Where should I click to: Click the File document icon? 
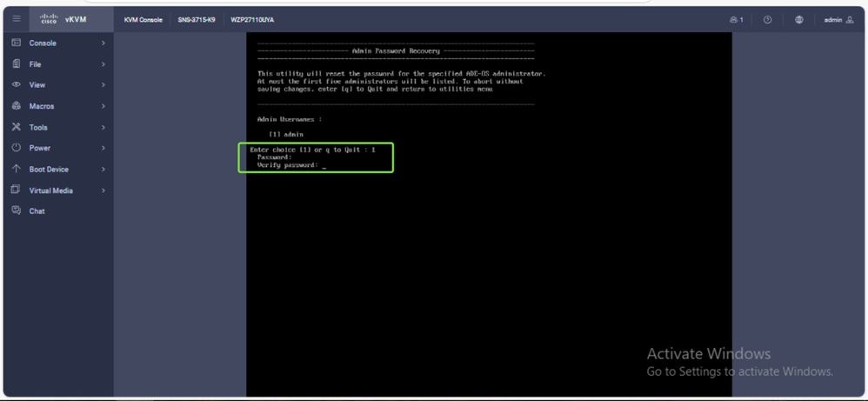coord(16,63)
